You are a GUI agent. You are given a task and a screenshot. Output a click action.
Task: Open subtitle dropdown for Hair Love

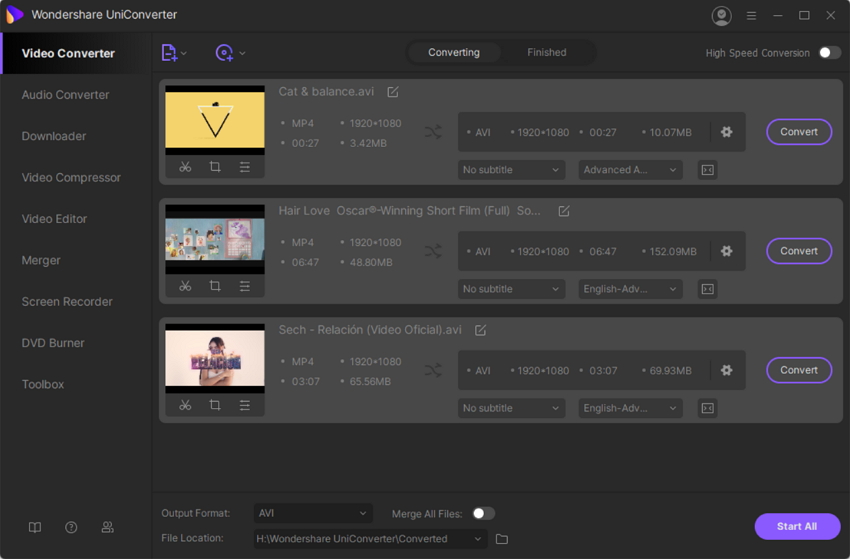pos(511,289)
